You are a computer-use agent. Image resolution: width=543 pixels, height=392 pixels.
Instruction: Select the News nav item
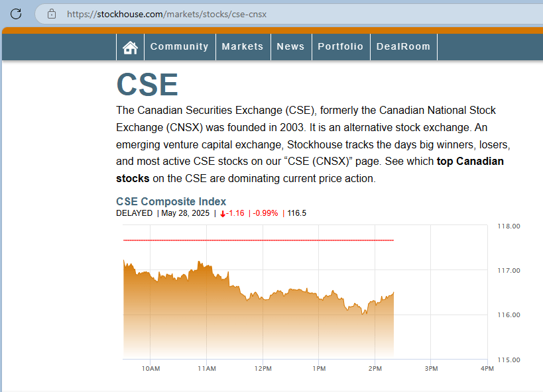pos(290,46)
